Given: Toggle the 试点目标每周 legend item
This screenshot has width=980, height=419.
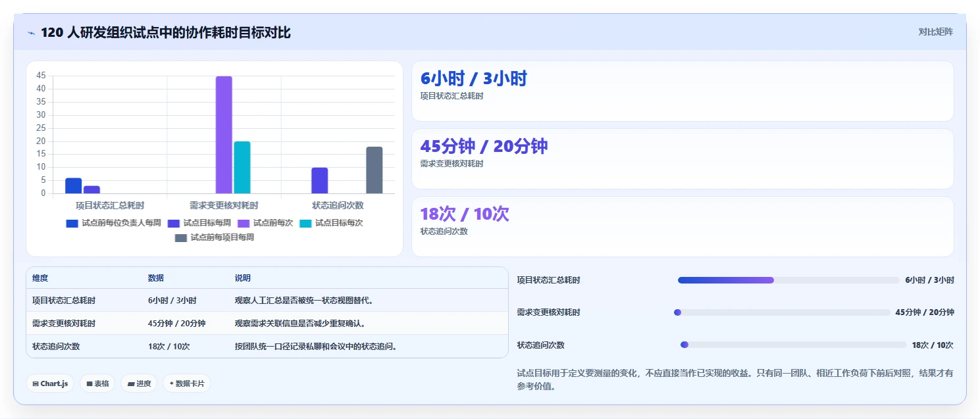Looking at the screenshot, I should (199, 223).
